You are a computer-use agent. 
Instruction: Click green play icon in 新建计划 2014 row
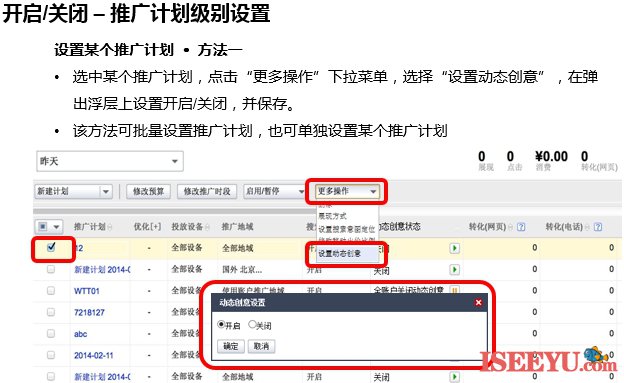454,270
